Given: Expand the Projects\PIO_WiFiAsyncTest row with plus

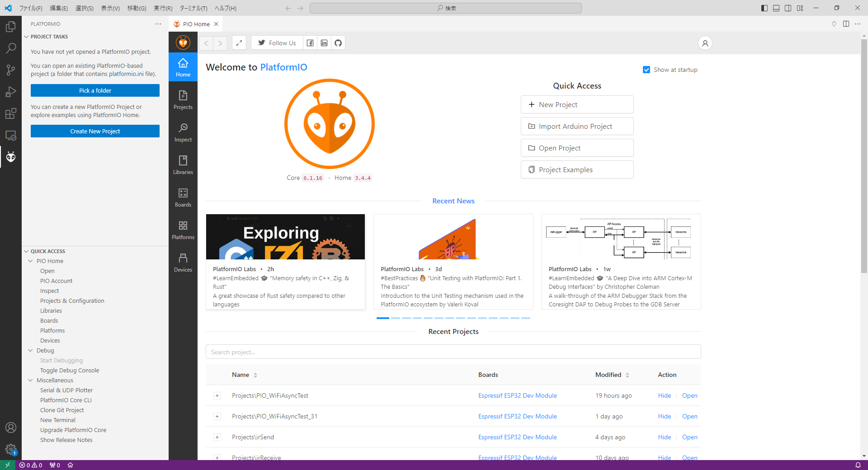Looking at the screenshot, I should tap(217, 396).
